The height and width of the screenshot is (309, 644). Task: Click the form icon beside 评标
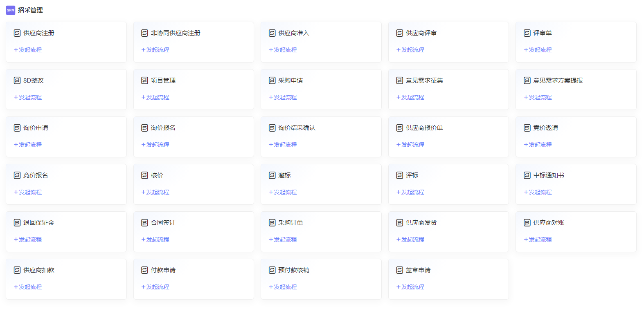pos(400,175)
